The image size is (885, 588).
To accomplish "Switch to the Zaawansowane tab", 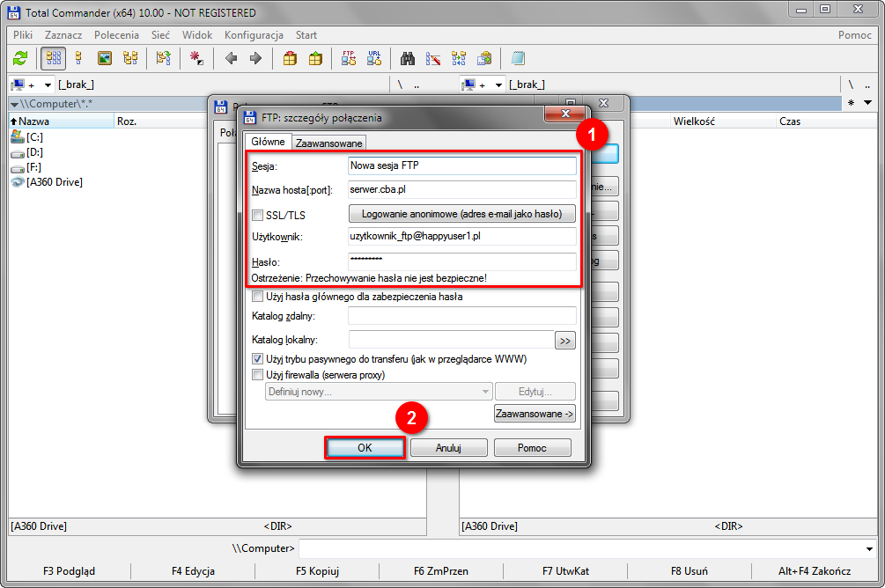I will (x=328, y=143).
